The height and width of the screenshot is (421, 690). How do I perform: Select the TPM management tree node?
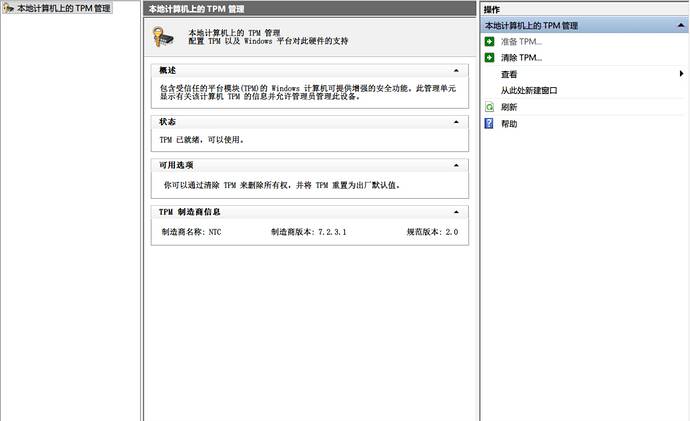57,8
